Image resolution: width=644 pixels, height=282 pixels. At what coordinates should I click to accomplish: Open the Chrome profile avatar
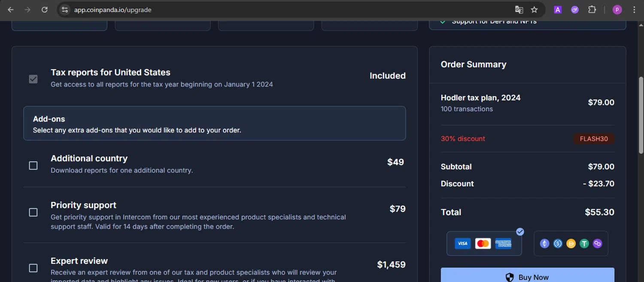coord(617,9)
